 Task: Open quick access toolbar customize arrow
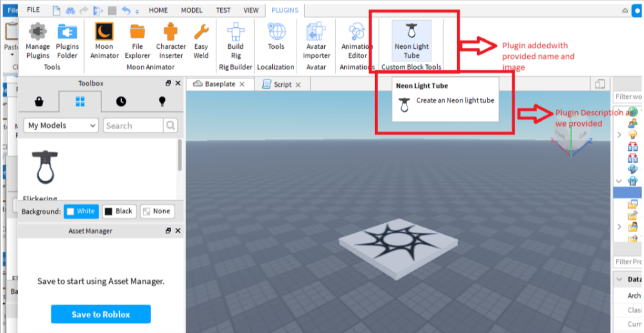point(137,11)
